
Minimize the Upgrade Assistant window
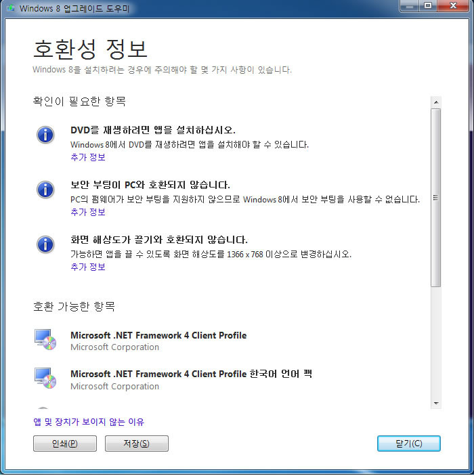click(410, 6)
